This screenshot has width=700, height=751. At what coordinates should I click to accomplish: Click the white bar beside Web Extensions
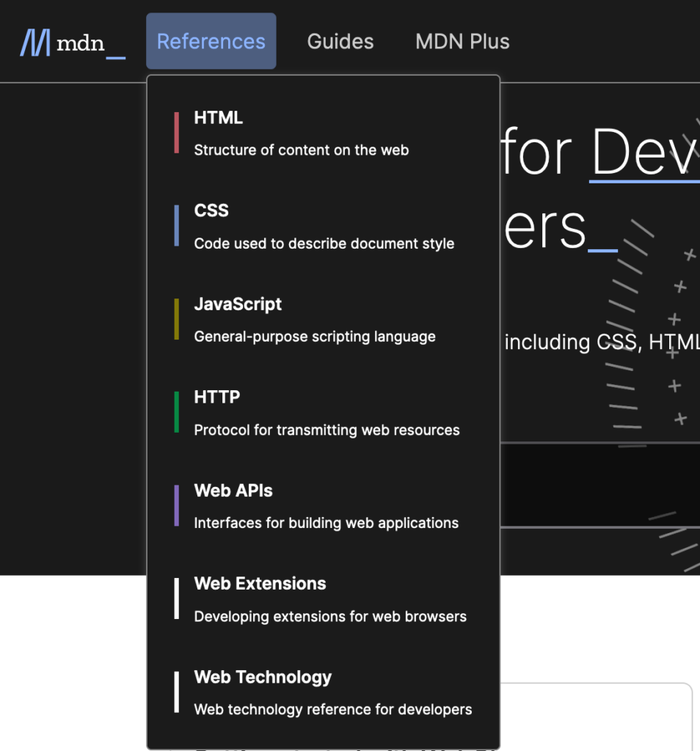177,598
